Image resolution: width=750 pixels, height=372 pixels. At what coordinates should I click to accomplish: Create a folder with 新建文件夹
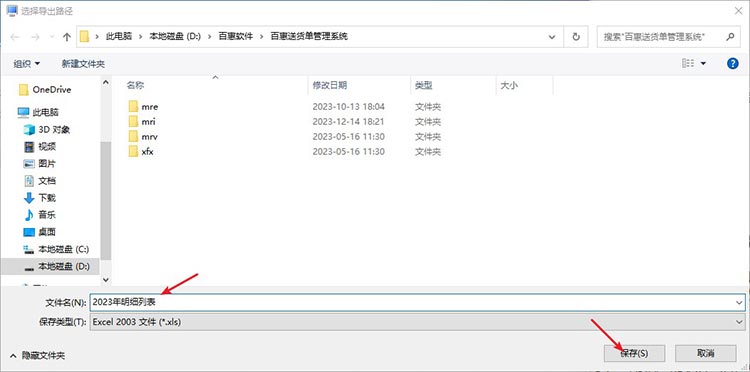[83, 64]
